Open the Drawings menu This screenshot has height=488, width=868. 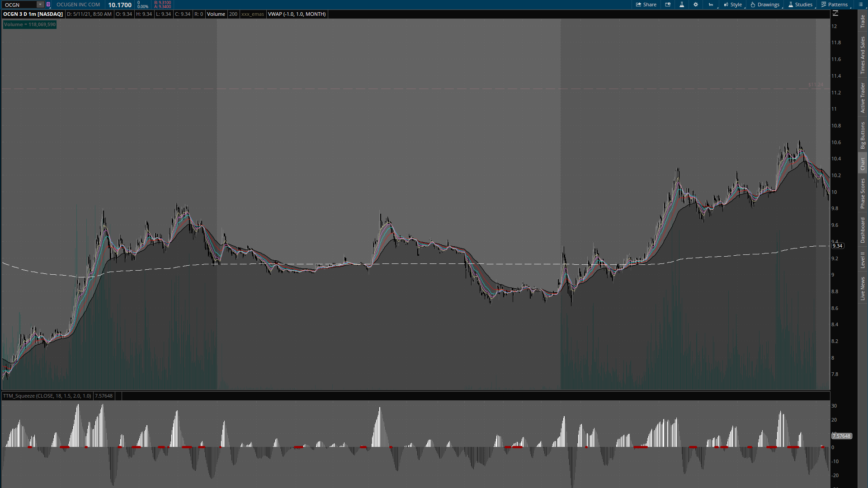pyautogui.click(x=765, y=5)
